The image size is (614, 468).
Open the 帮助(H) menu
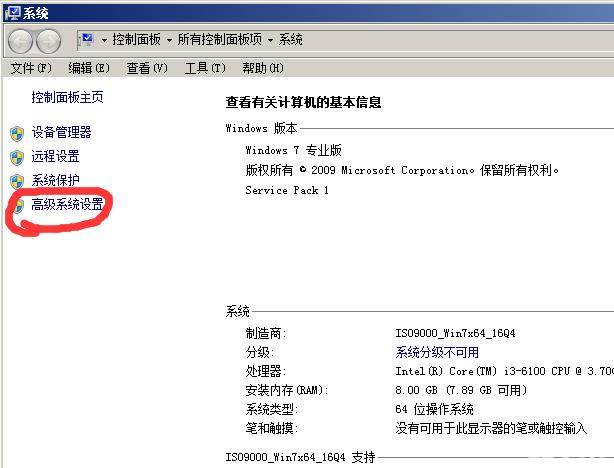coord(262,68)
